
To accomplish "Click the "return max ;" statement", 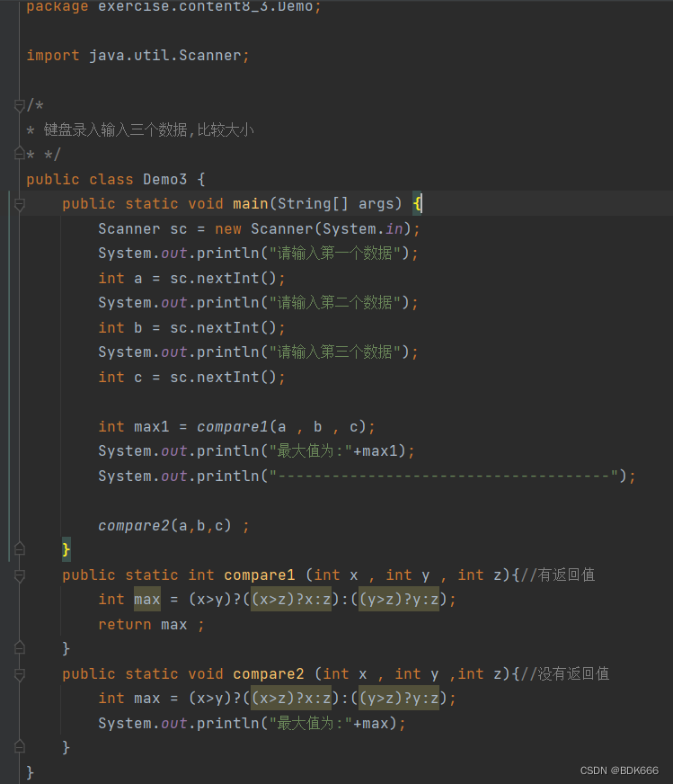I will coord(151,625).
